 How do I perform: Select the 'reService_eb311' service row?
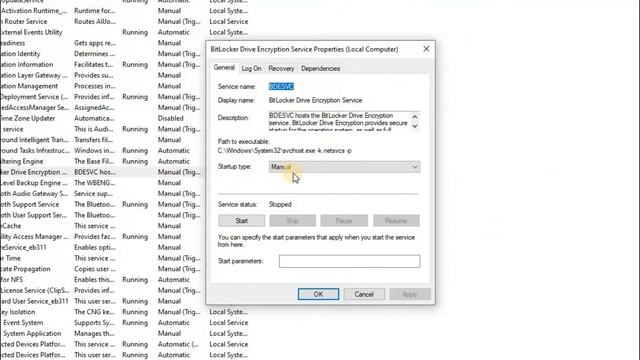pos(103,247)
